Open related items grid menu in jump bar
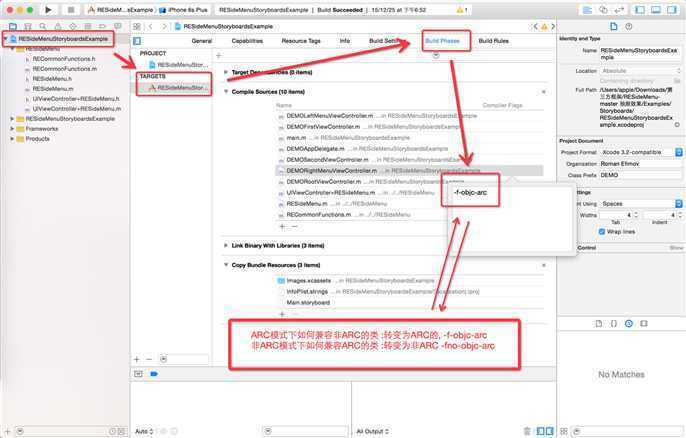Viewport: 686px width, 438px height. 137,27
